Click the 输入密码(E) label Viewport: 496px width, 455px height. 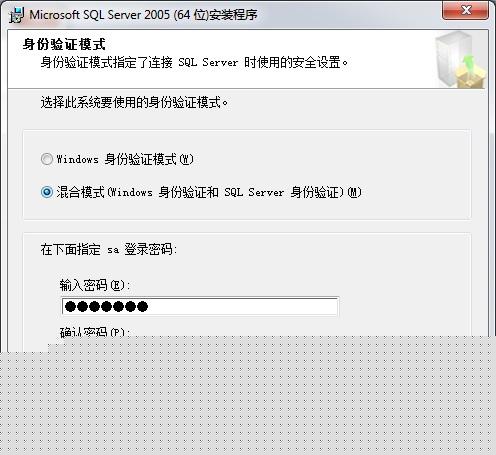[95, 285]
